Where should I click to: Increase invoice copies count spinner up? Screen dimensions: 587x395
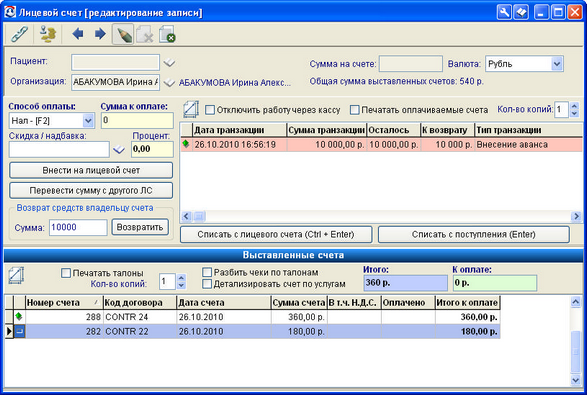181,278
